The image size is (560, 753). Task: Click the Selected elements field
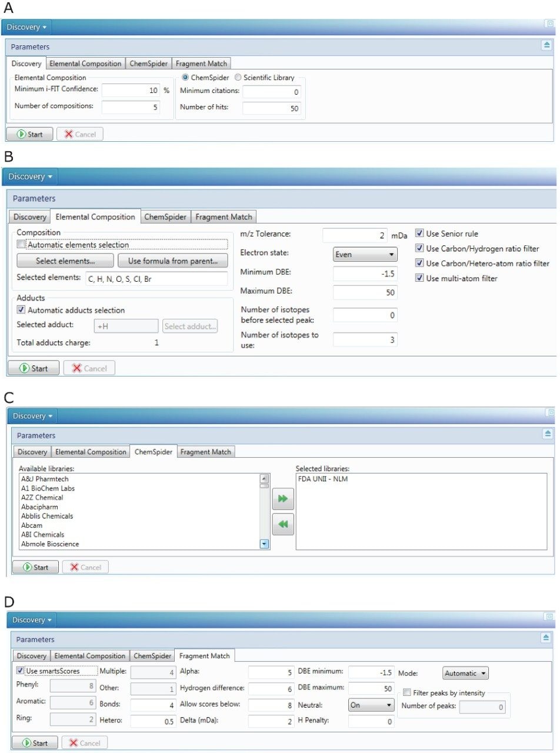pyautogui.click(x=156, y=279)
